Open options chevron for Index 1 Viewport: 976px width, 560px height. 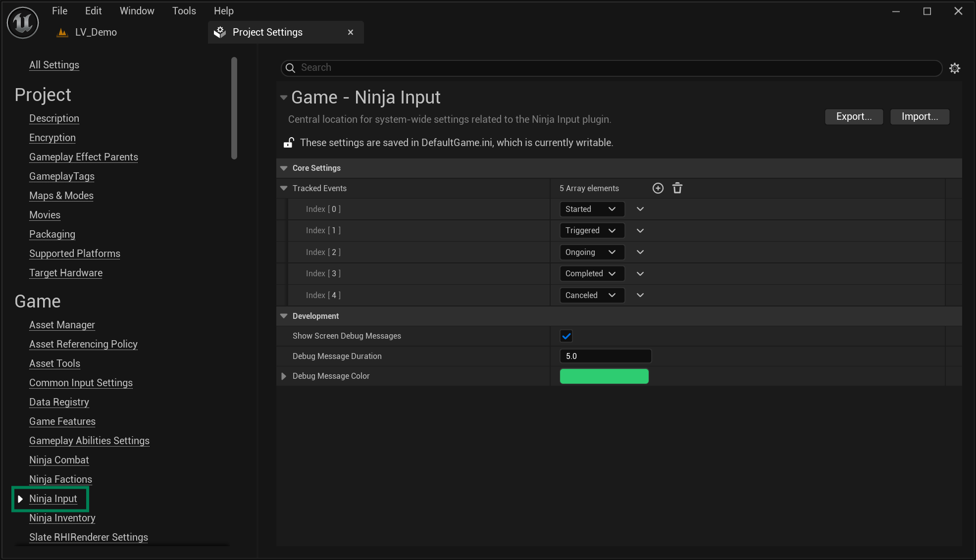(x=640, y=231)
